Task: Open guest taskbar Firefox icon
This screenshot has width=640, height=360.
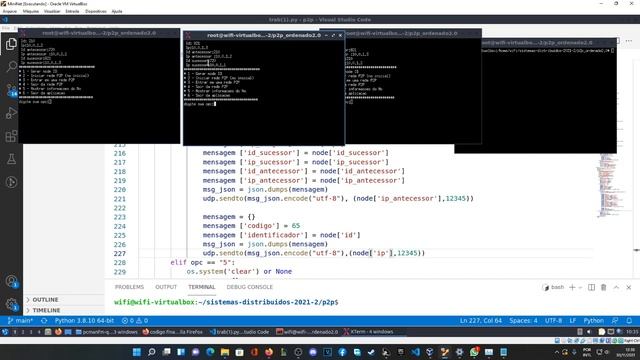Action: click(58, 332)
